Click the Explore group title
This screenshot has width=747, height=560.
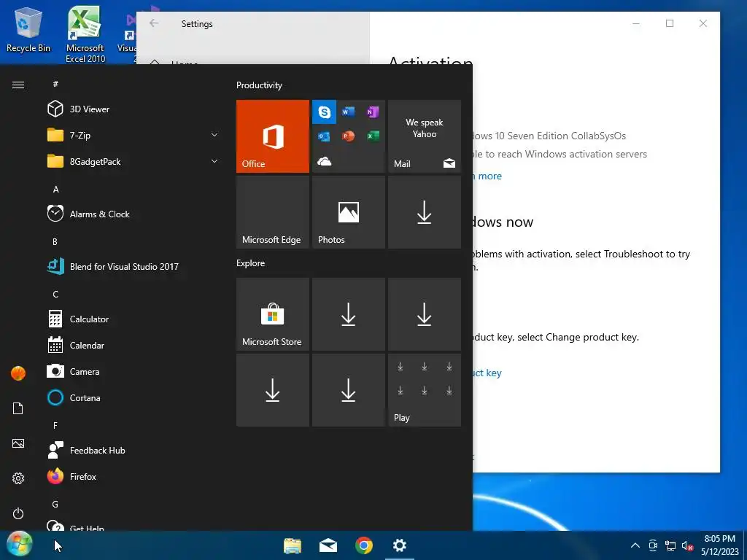point(251,262)
